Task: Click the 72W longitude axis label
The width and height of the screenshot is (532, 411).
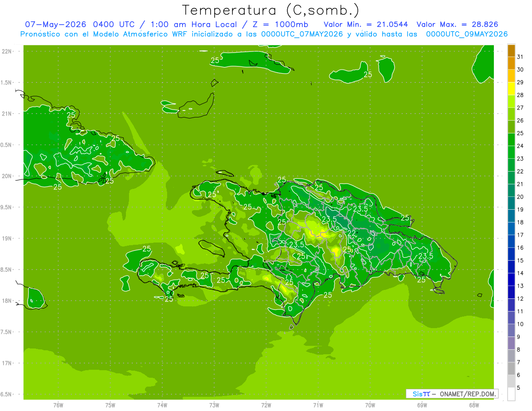Action: pyautogui.click(x=266, y=405)
